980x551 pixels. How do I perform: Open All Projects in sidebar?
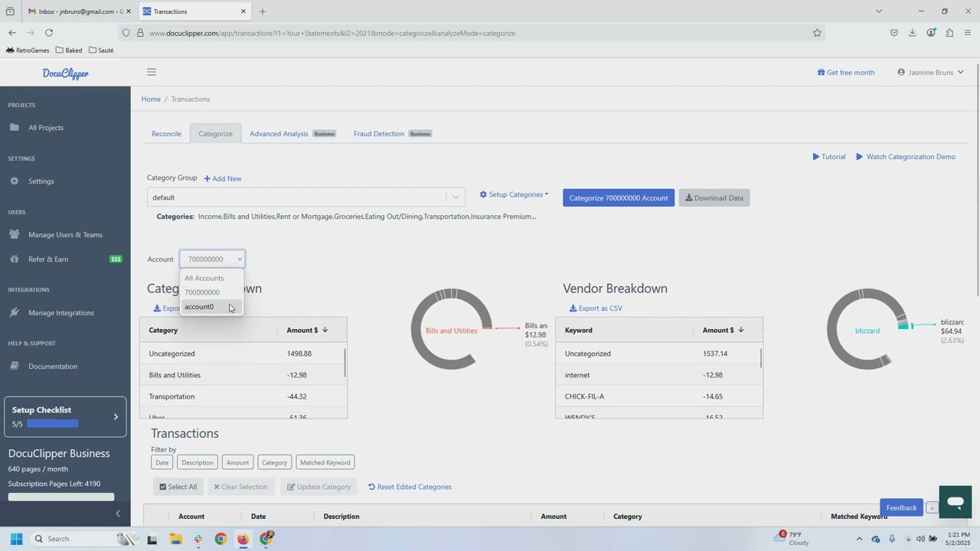tap(46, 128)
